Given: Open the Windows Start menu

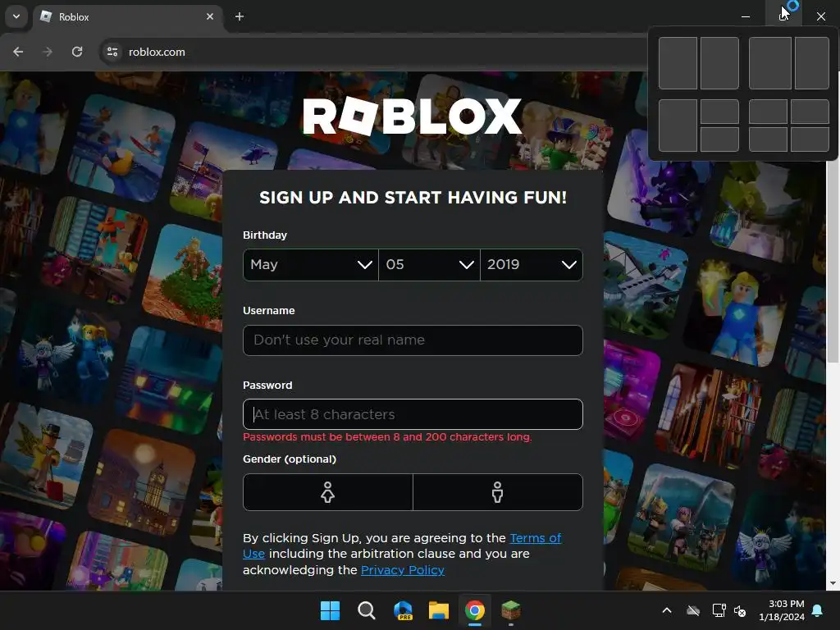Looking at the screenshot, I should coord(330,610).
